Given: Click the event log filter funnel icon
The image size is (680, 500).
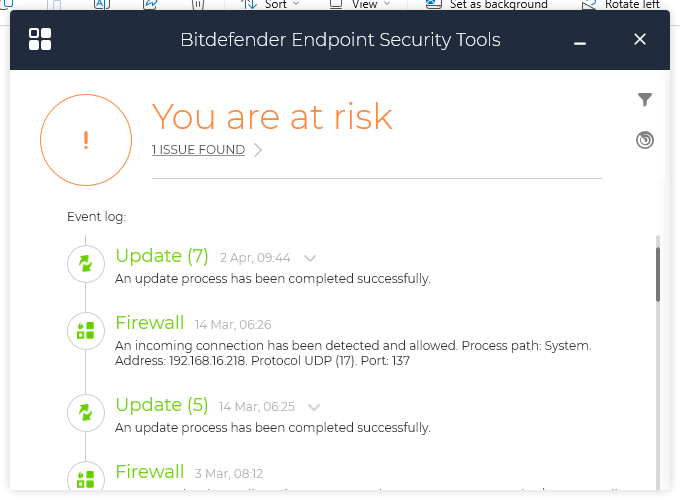Looking at the screenshot, I should point(645,99).
